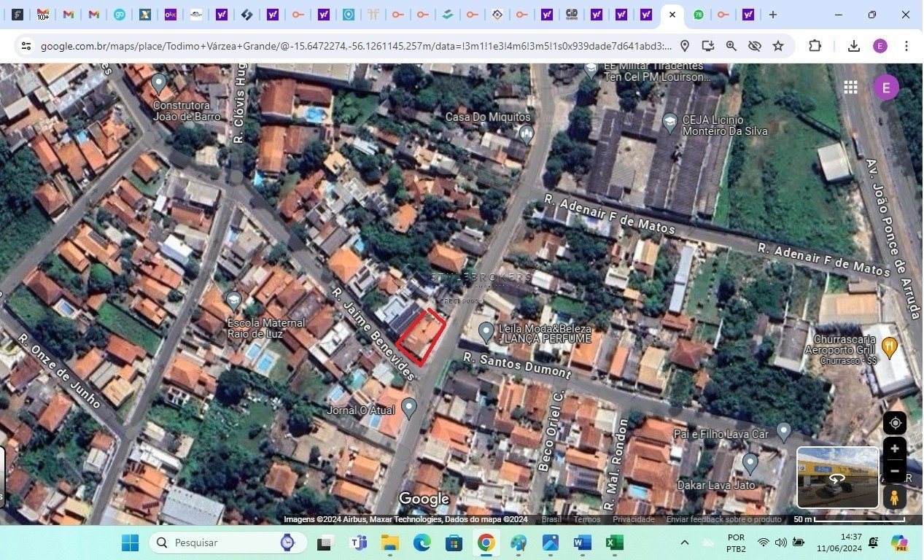The width and height of the screenshot is (924, 560).
Task: Switch to the first Gmail tab
Action: (x=43, y=15)
